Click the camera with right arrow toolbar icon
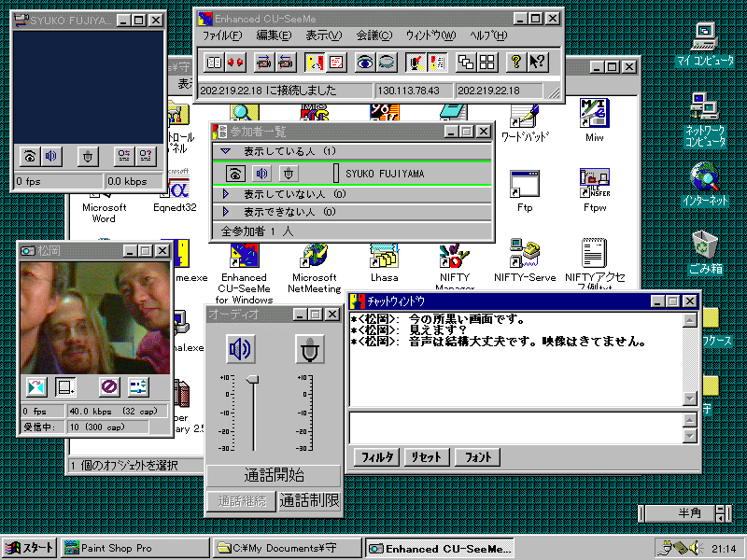Image resolution: width=747 pixels, height=560 pixels. point(264,63)
